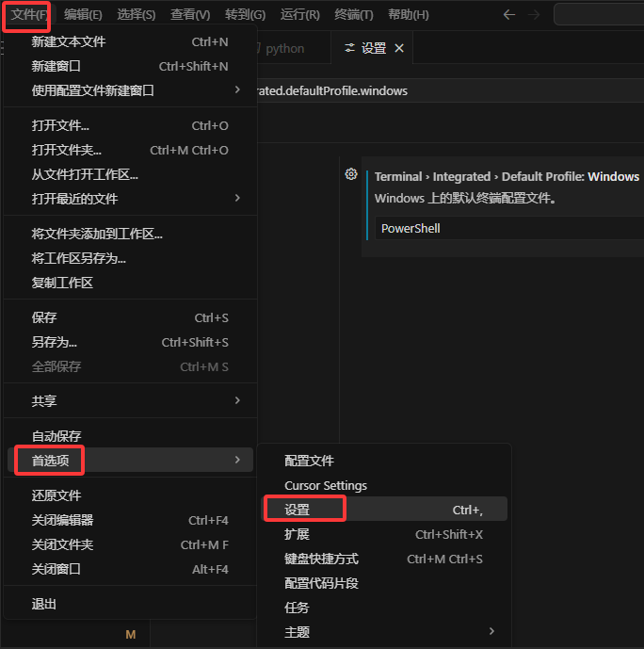Click the command center search box
Viewport: 644px width, 649px height.
pyautogui.click(x=599, y=15)
